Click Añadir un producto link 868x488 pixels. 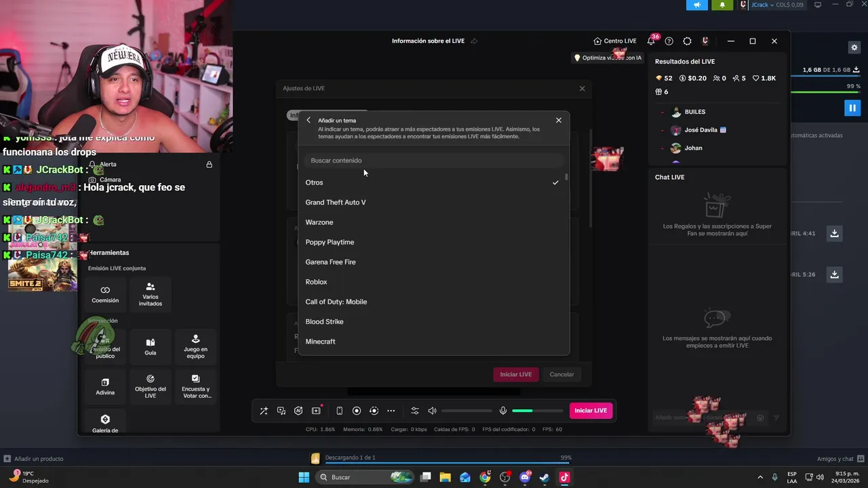pos(33,459)
